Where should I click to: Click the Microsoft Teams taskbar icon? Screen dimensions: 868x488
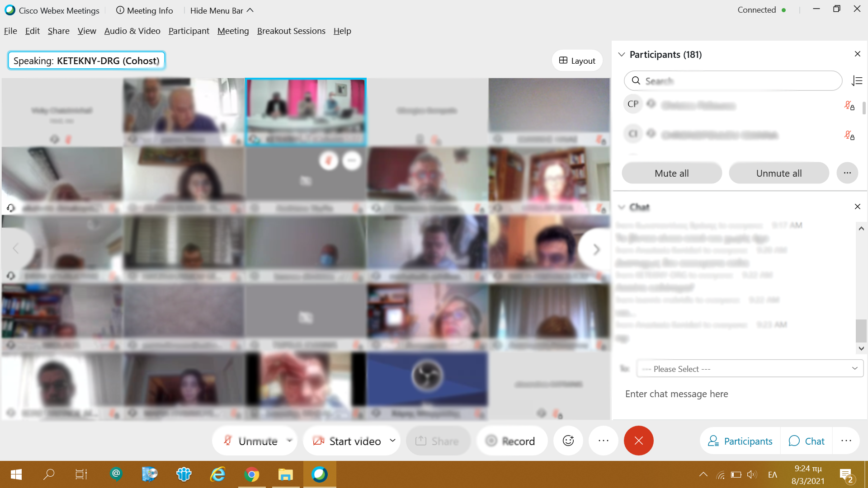(183, 474)
